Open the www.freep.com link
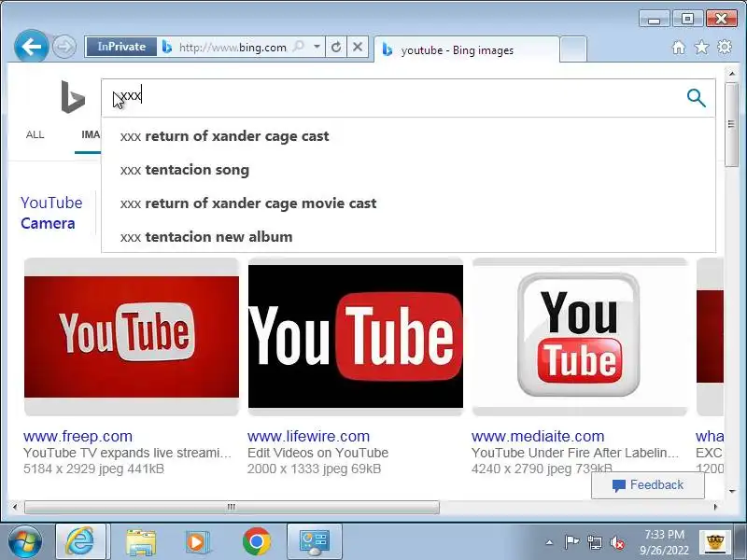 78,436
